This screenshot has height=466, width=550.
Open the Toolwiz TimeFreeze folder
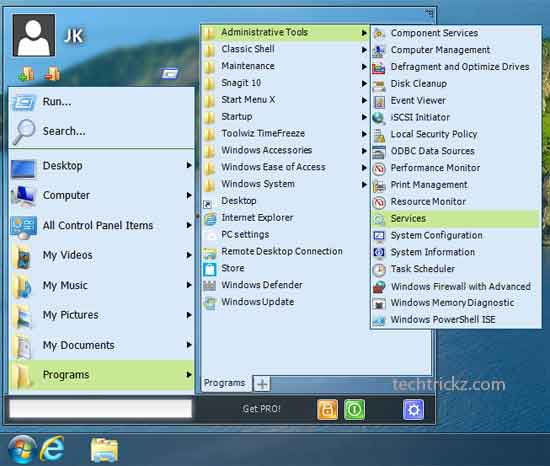coord(285,134)
